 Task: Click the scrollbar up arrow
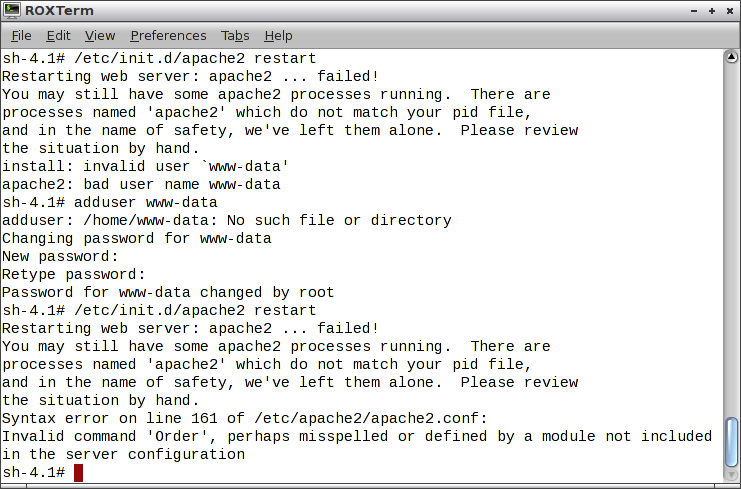pyautogui.click(x=731, y=57)
